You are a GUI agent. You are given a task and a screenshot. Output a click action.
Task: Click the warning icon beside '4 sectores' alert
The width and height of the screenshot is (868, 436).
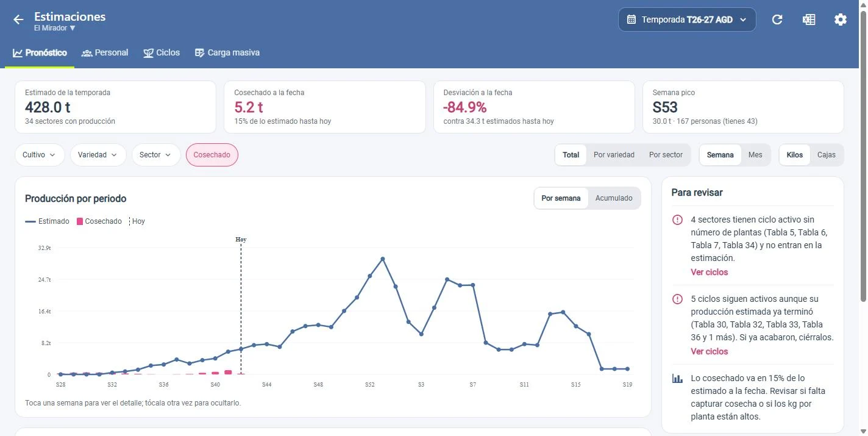pos(677,220)
